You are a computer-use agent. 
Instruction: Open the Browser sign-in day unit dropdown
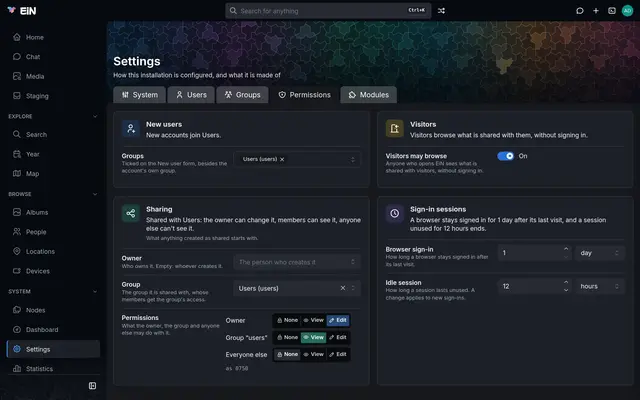click(x=600, y=253)
